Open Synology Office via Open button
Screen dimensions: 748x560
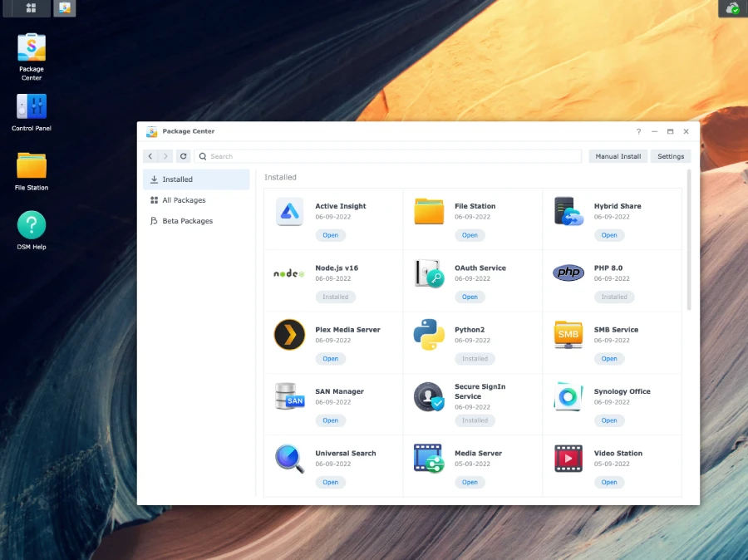pos(609,420)
